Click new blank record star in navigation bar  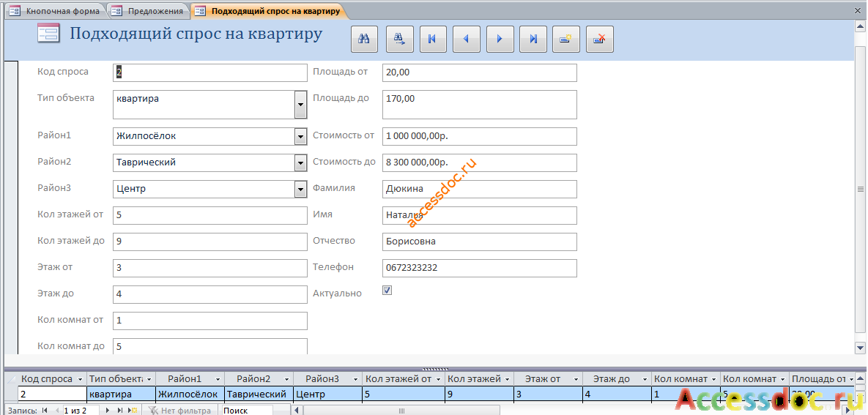pyautogui.click(x=133, y=411)
